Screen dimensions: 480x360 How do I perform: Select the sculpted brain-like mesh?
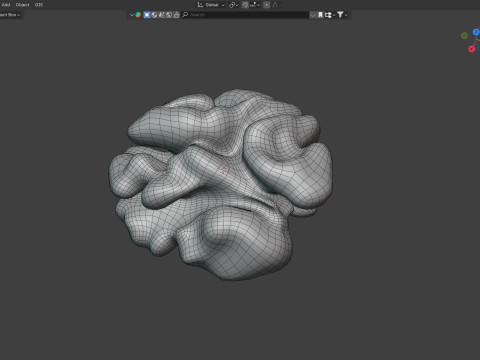click(x=220, y=184)
